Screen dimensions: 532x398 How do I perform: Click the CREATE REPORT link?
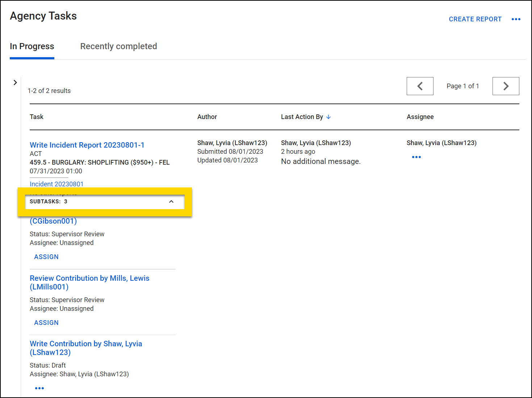pyautogui.click(x=475, y=19)
